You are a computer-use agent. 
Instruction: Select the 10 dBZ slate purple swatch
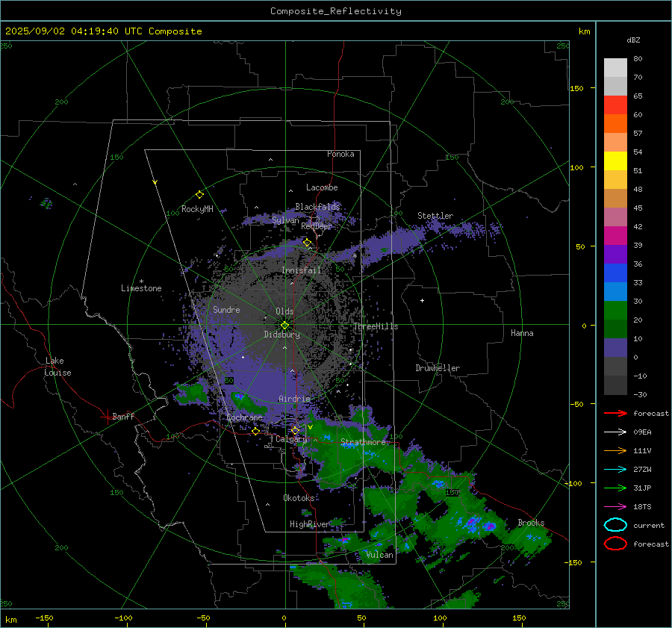click(615, 348)
